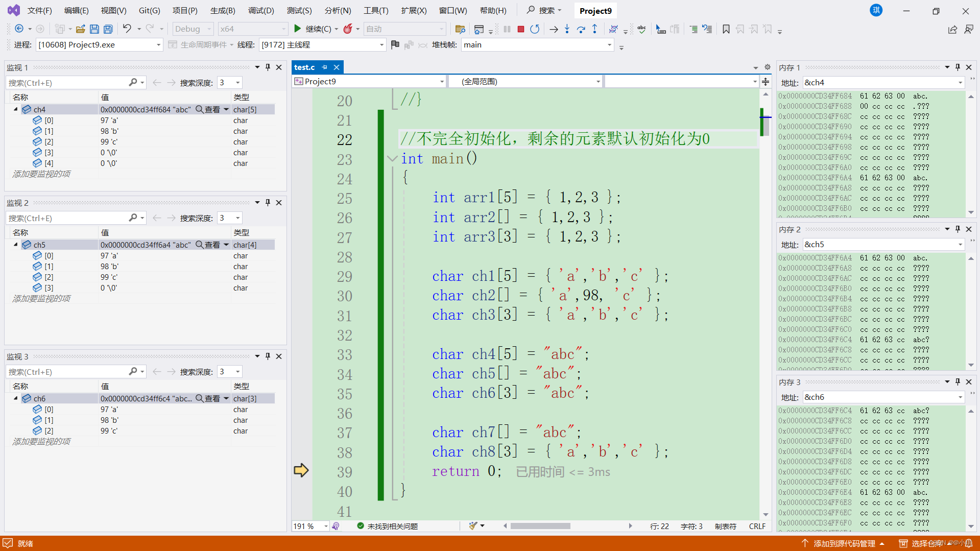Pin the 内存 3 memory panel
The width and height of the screenshot is (980, 551).
coord(958,382)
